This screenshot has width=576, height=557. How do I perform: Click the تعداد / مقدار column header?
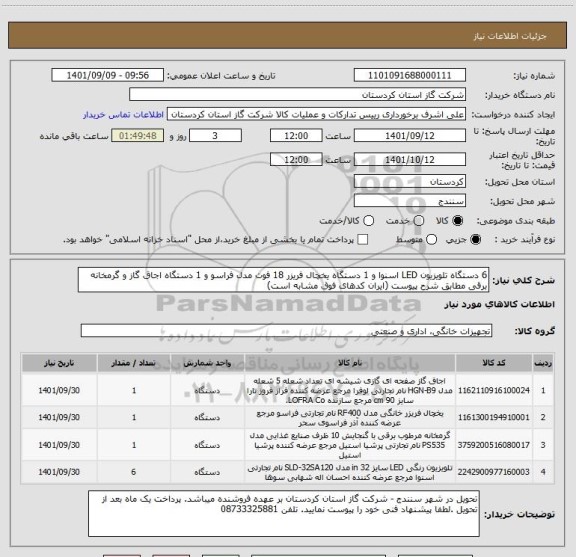click(134, 363)
